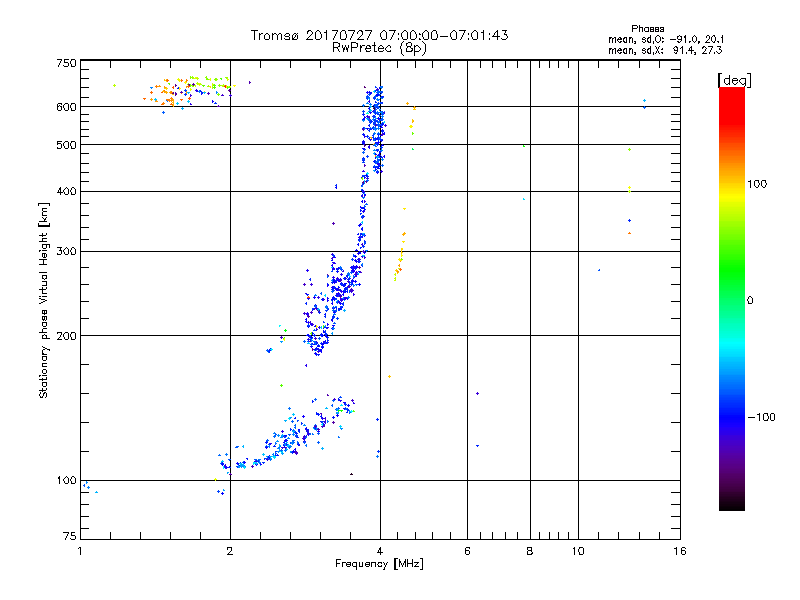This screenshot has height=600, width=800.
Task: Click the '10' x-axis tick label
Action: (578, 551)
